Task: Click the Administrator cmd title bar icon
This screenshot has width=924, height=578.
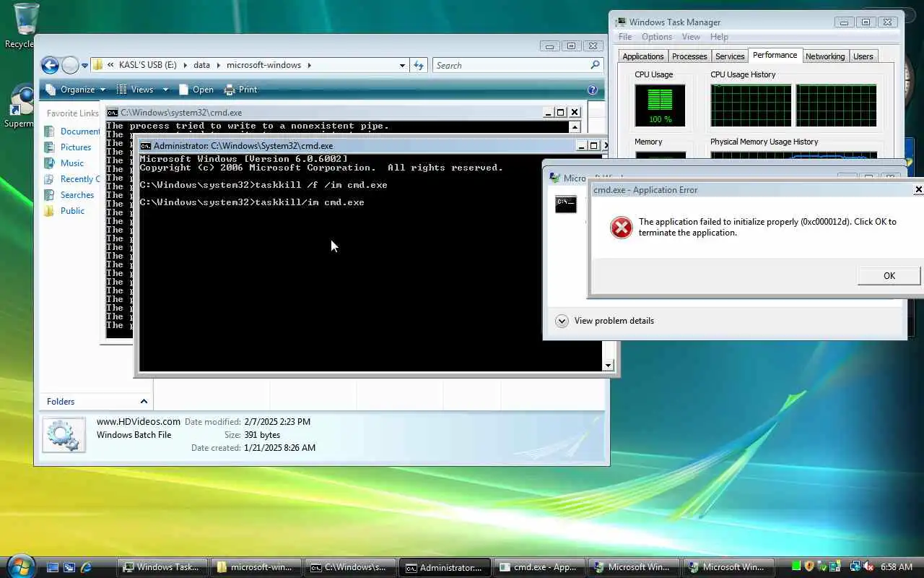Action: point(145,146)
